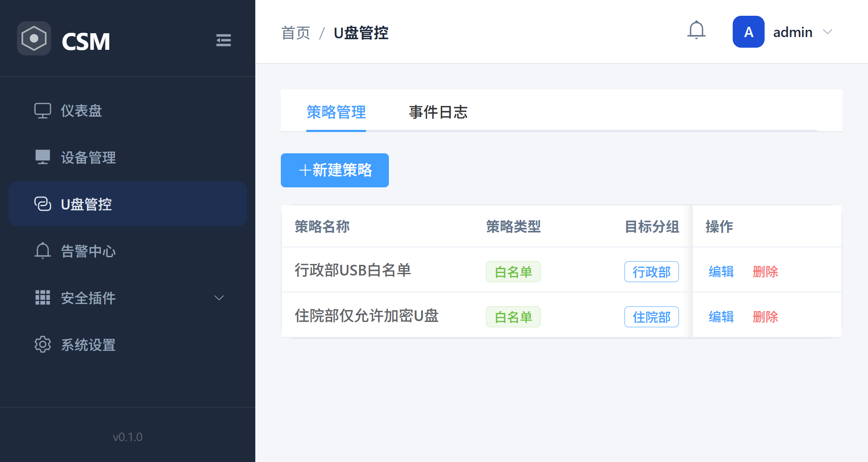Image resolution: width=868 pixels, height=462 pixels.
Task: Click the 住院部 target group tag
Action: click(x=651, y=317)
